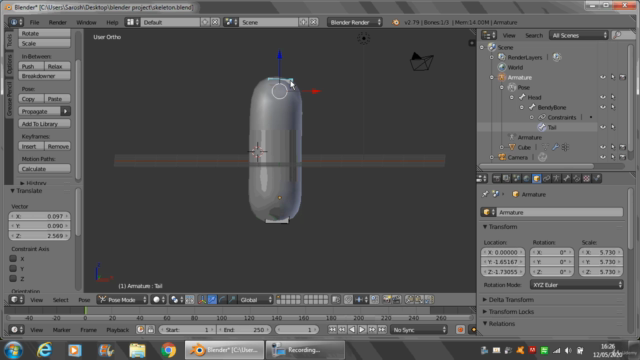Toggle the Armature row's render camera icon

click(x=623, y=77)
